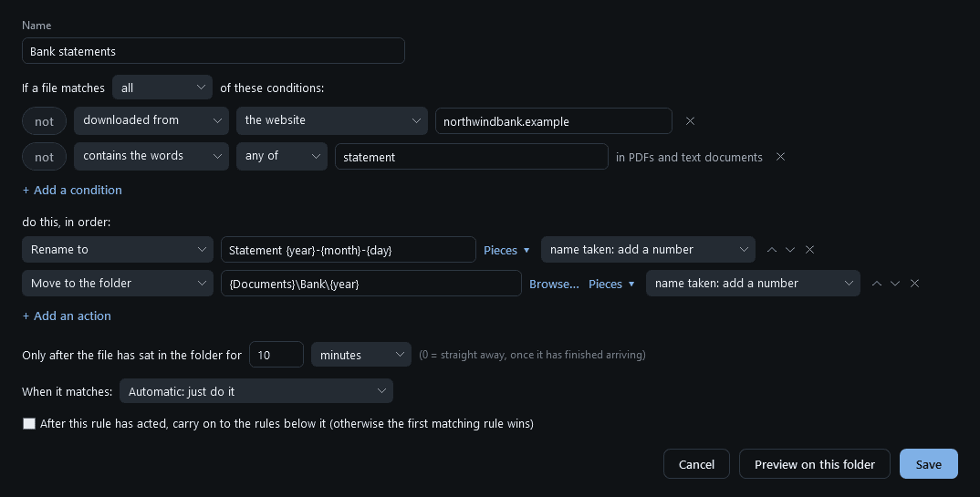
Task: Click the Add an action link
Action: 67,316
